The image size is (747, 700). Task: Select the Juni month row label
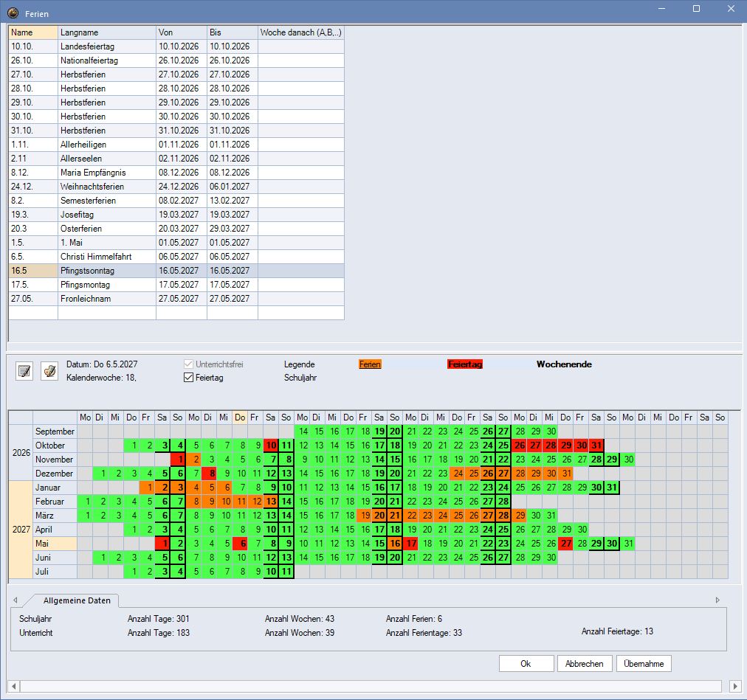pyautogui.click(x=55, y=558)
